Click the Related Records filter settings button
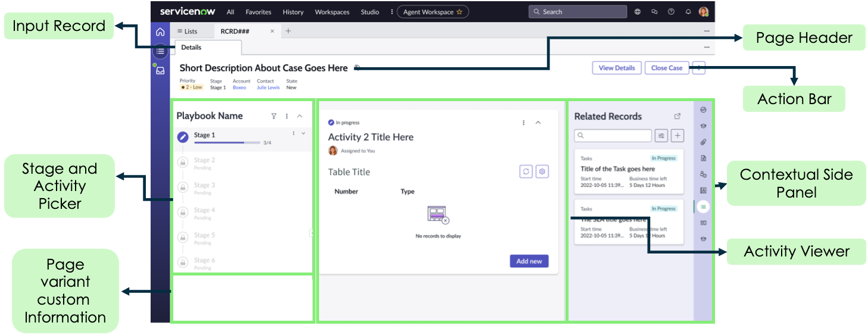Screen dimensions: 868x335 [x=661, y=136]
